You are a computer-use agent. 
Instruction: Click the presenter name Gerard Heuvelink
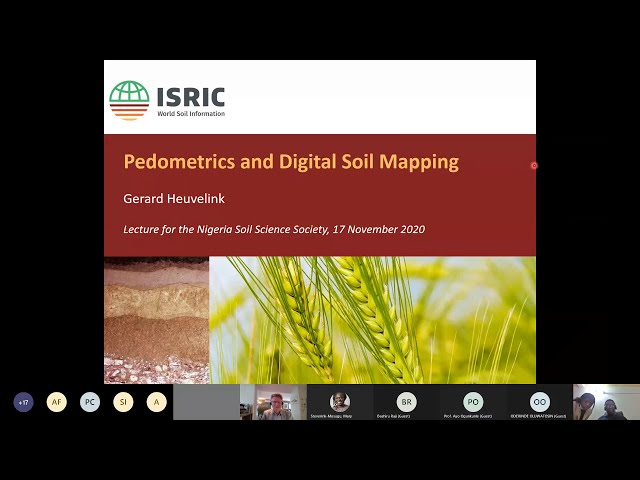tap(174, 199)
